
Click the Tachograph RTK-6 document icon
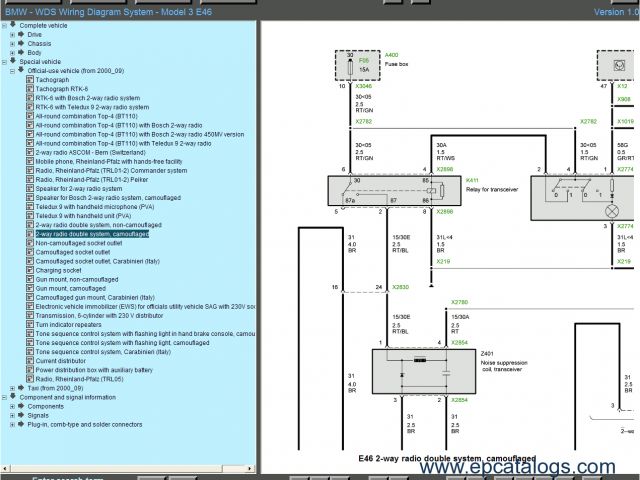click(30, 89)
